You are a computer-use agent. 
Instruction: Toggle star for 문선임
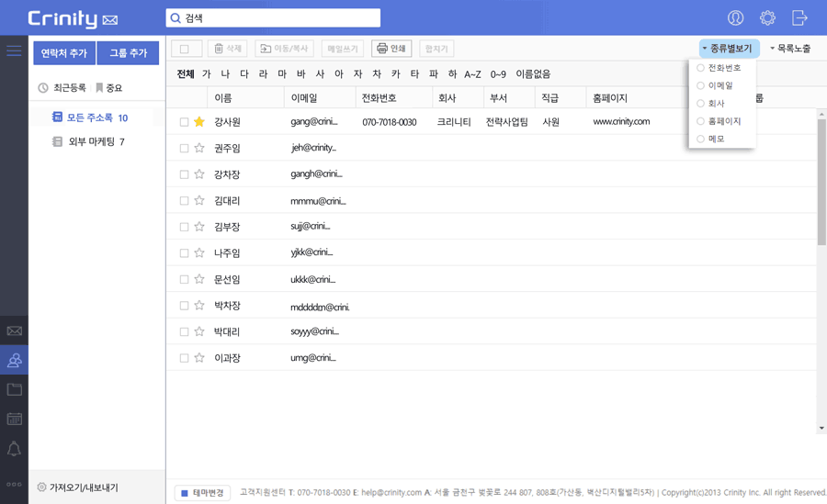[x=198, y=279]
